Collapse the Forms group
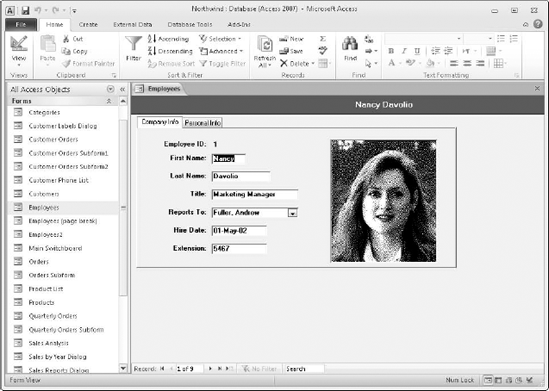The image size is (549, 391). (x=109, y=101)
